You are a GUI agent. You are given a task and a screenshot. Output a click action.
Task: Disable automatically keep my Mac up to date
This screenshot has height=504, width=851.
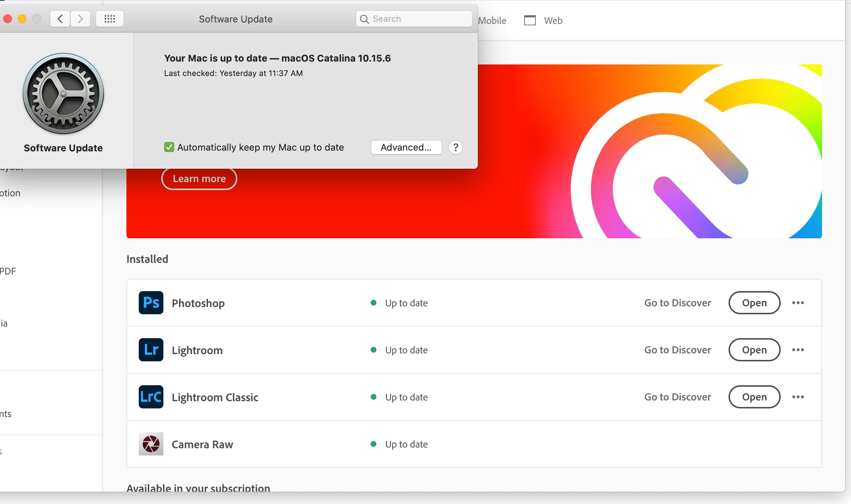pyautogui.click(x=169, y=147)
